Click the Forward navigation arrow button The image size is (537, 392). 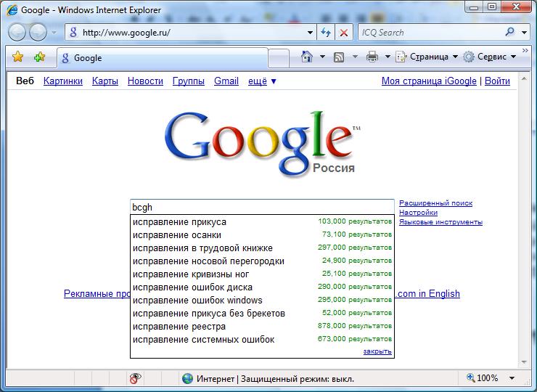click(38, 33)
